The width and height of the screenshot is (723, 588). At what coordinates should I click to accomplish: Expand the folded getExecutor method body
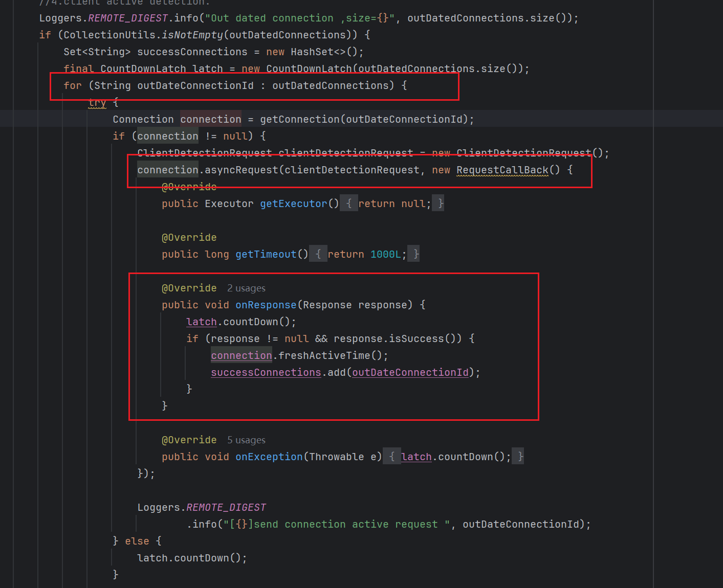pos(349,203)
